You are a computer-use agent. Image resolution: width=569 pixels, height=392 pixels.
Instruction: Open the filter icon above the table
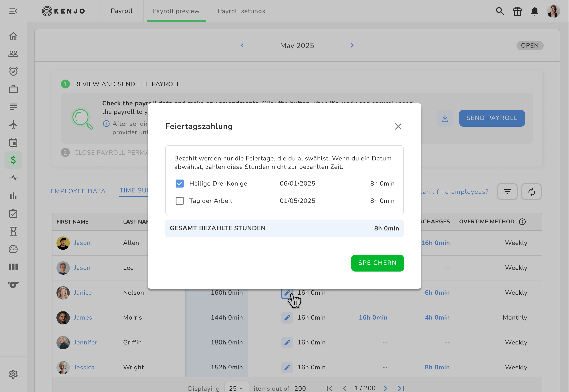click(x=507, y=192)
